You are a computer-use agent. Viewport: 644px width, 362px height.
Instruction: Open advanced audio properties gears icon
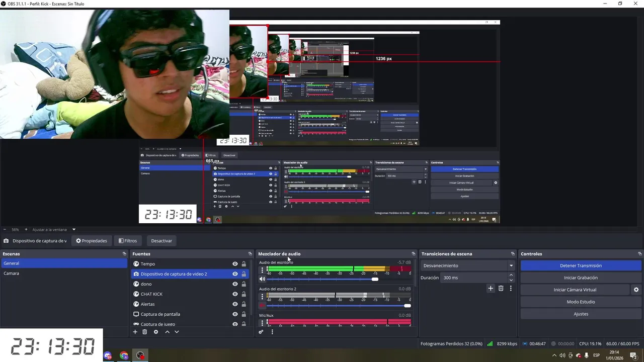261,332
